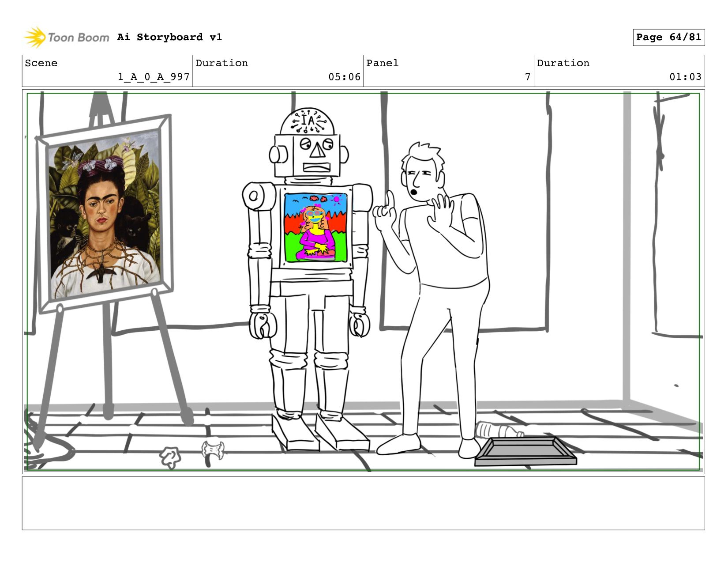The height and width of the screenshot is (563, 728).
Task: Click the crumpled paper on the floor
Action: click(170, 457)
